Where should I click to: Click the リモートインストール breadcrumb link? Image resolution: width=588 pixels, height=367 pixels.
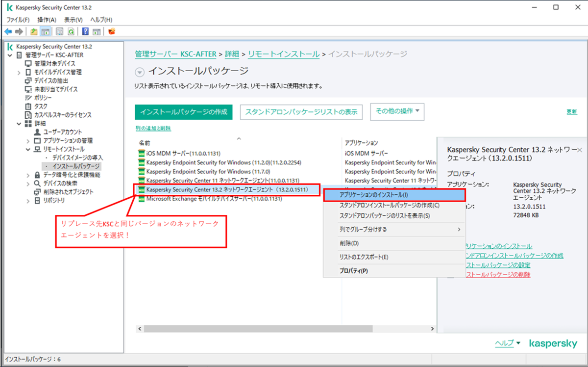pyautogui.click(x=284, y=53)
